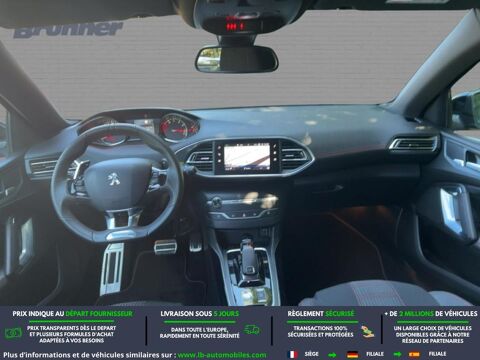Click the Spanish flag icon

tap(414, 354)
